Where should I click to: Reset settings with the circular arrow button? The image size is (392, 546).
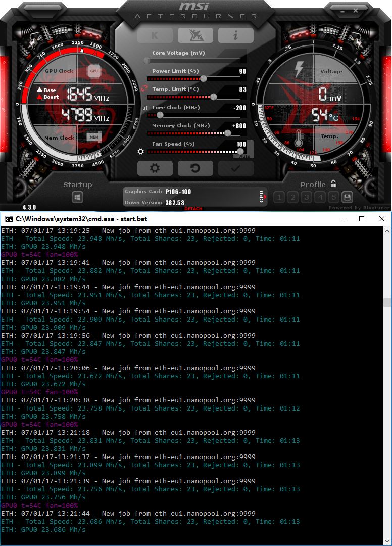[x=195, y=168]
